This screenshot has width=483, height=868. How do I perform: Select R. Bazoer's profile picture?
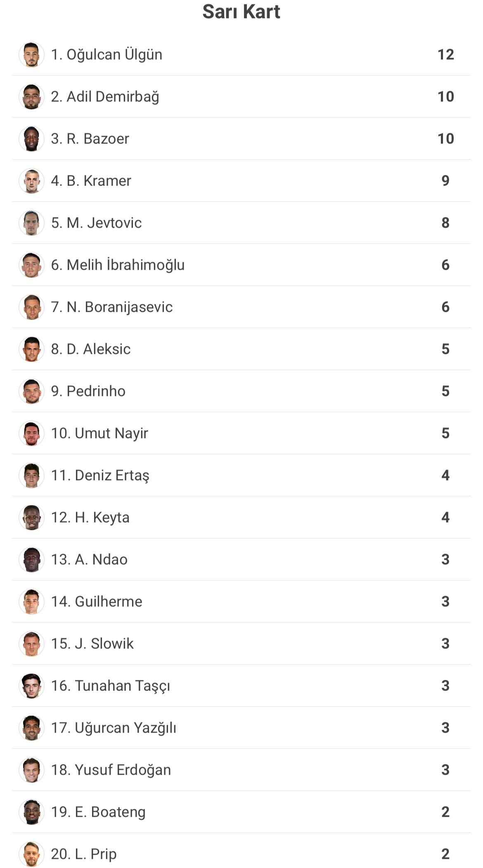31,139
